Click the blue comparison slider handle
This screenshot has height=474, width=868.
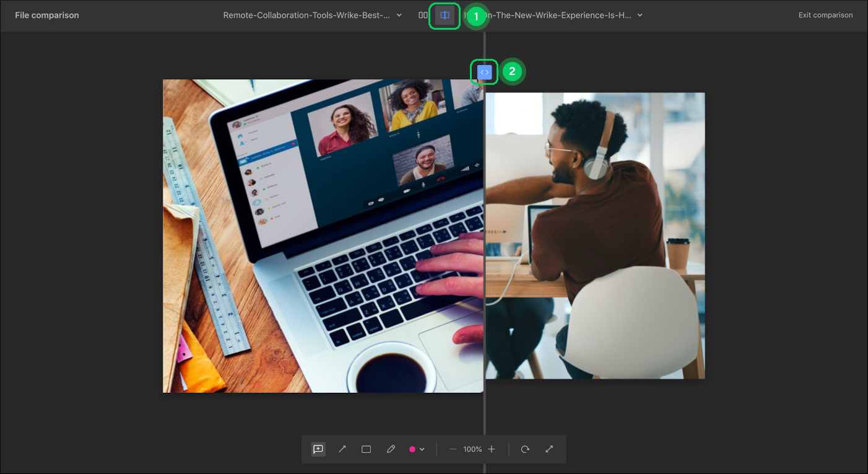point(484,72)
